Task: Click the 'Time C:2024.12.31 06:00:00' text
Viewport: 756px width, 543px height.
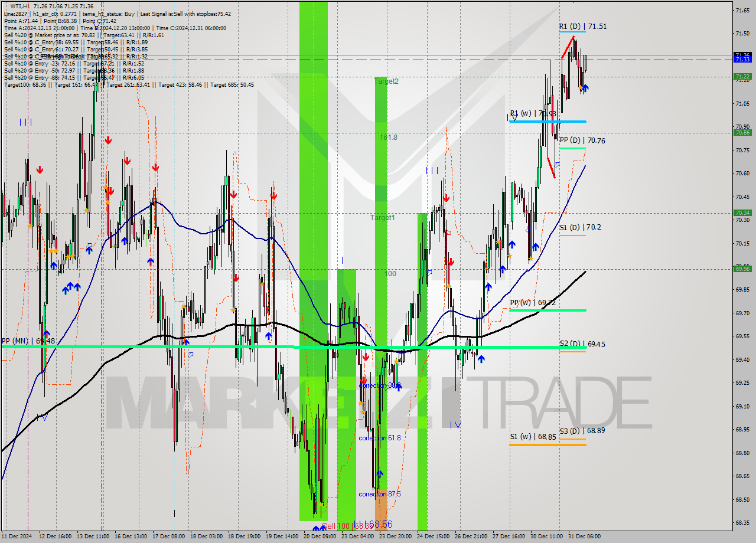Action: pyautogui.click(x=190, y=28)
